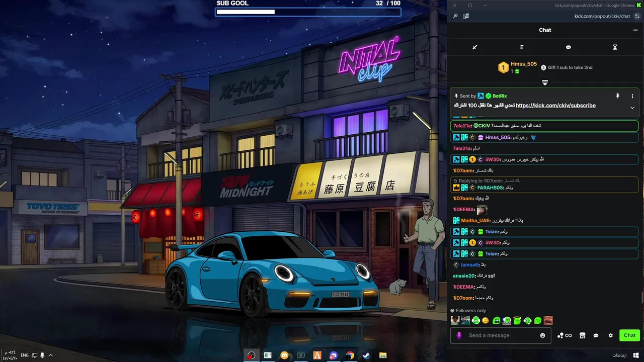This screenshot has height=362, width=644.
Task: Click username FARAH505 in chat
Action: (x=490, y=188)
